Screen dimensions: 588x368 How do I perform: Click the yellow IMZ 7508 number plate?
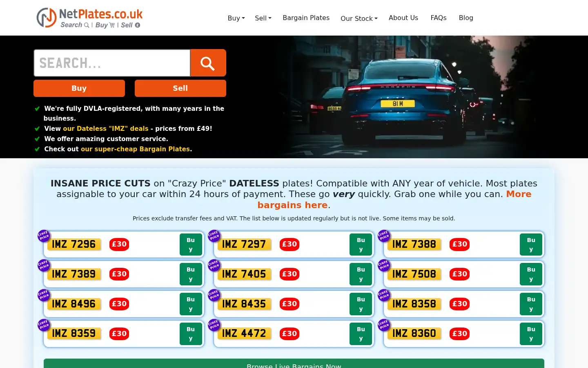tap(414, 274)
